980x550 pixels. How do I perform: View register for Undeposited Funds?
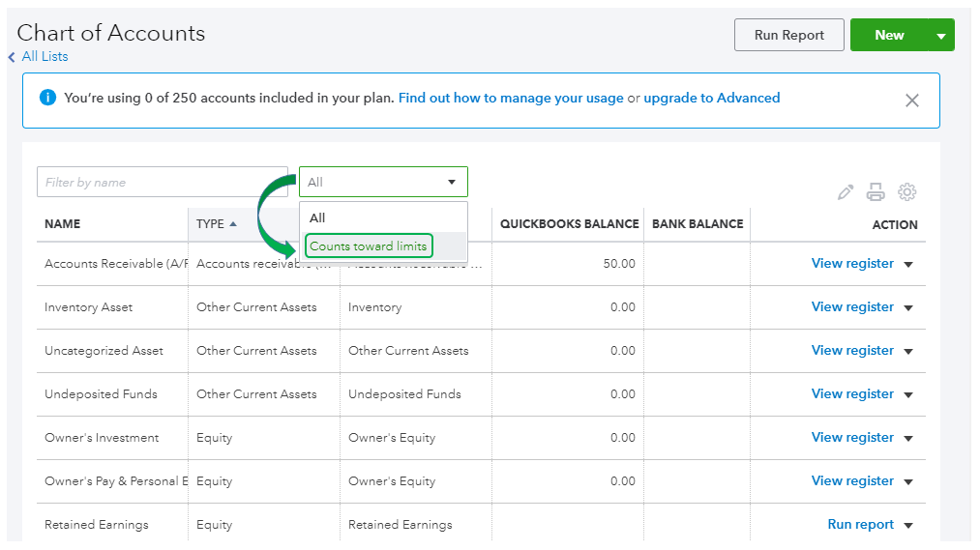coord(852,393)
